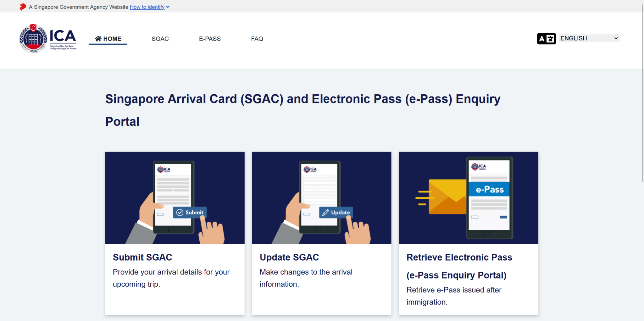Click the Update pencil icon in illustration
Screen dimensions: 644x321
pyautogui.click(x=326, y=213)
